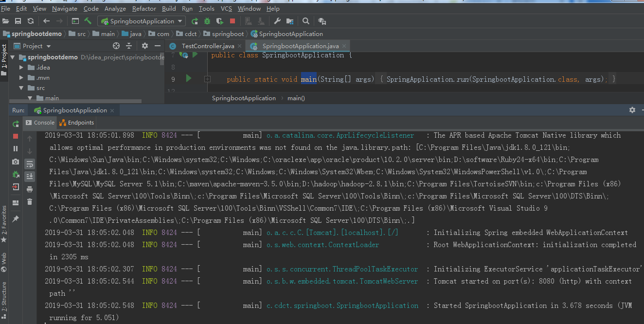Open the VCS menu

coord(227,8)
